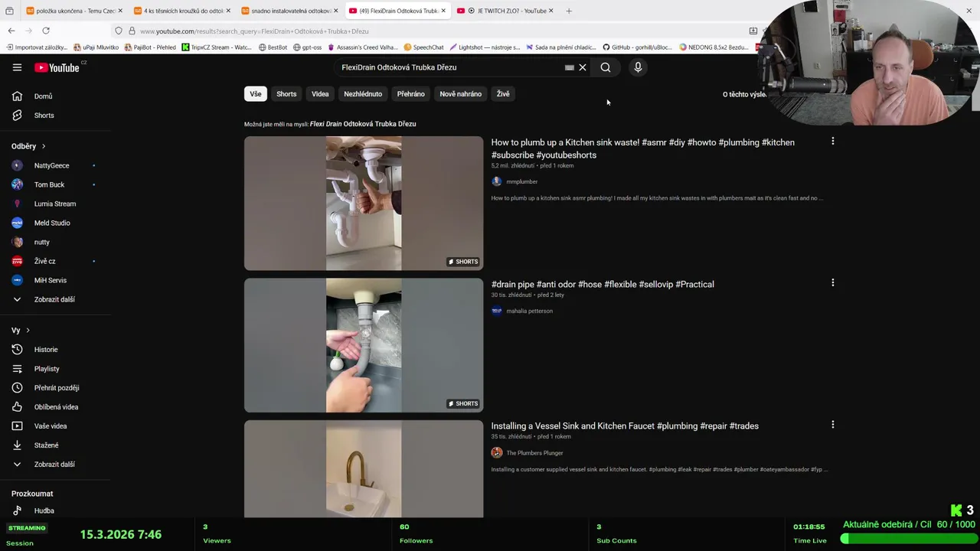Select the Vše filter chip
The width and height of the screenshot is (980, 551).
pos(255,94)
